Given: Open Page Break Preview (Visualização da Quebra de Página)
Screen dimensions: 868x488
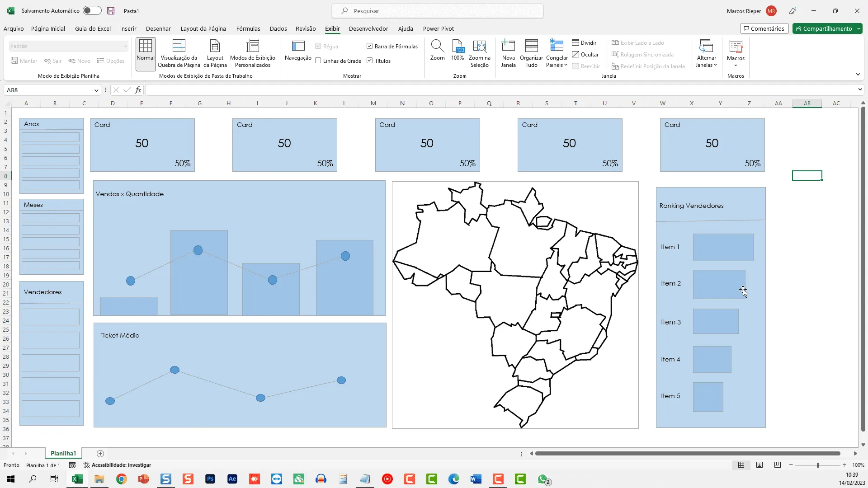Looking at the screenshot, I should click(x=179, y=53).
